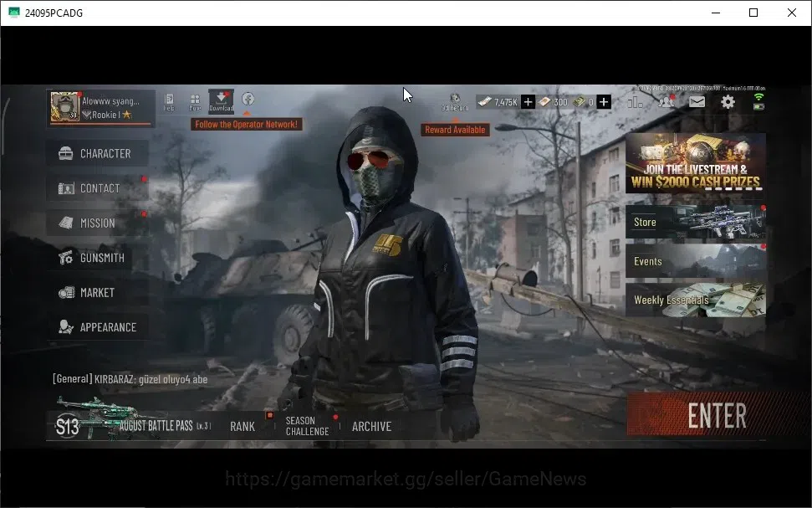The width and height of the screenshot is (812, 508).
Task: Open the leaderboard bar chart icon
Action: click(x=635, y=101)
